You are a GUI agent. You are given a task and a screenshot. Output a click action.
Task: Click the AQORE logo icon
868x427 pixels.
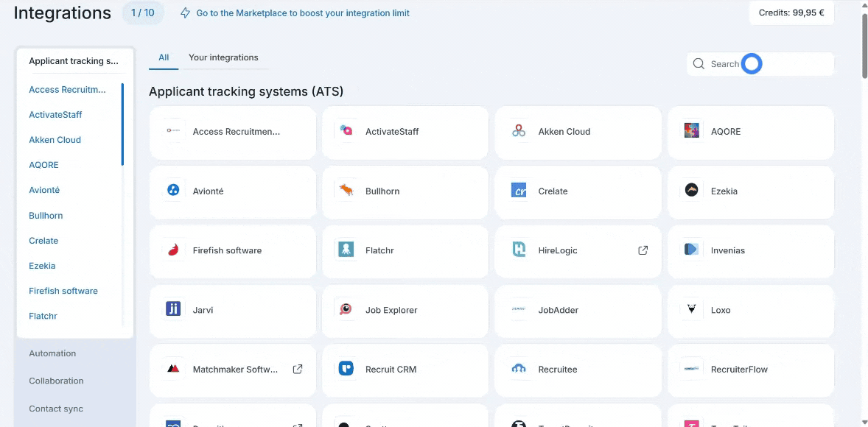[x=691, y=131]
